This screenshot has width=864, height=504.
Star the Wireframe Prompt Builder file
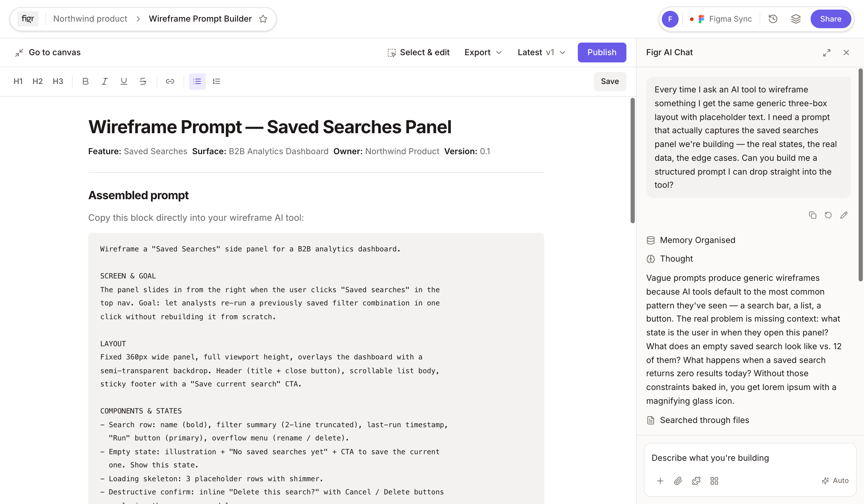point(263,19)
